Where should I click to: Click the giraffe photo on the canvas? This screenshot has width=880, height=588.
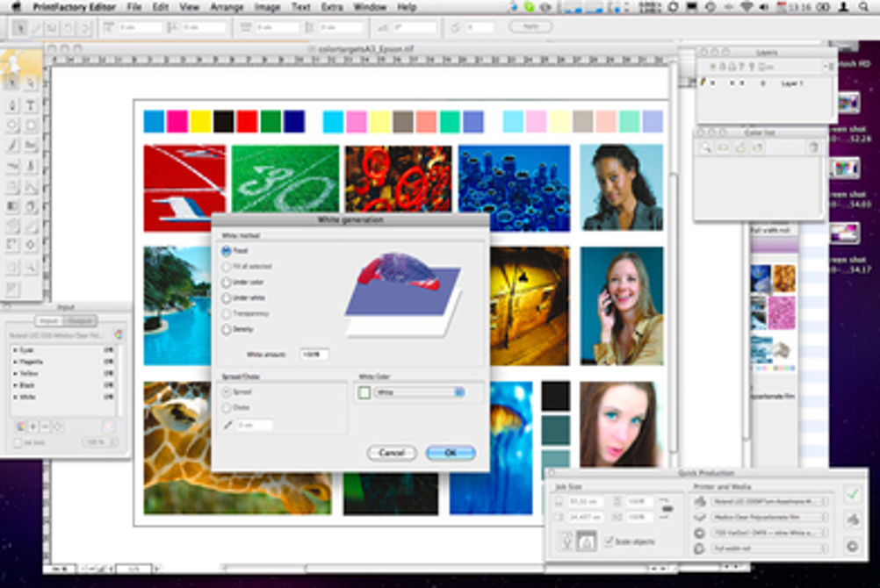tap(237, 448)
